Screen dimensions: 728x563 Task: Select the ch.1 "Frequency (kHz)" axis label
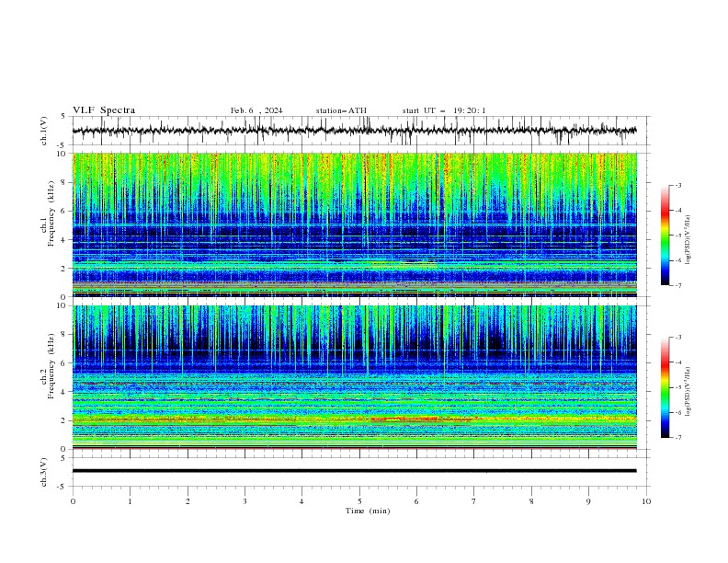click(51, 213)
